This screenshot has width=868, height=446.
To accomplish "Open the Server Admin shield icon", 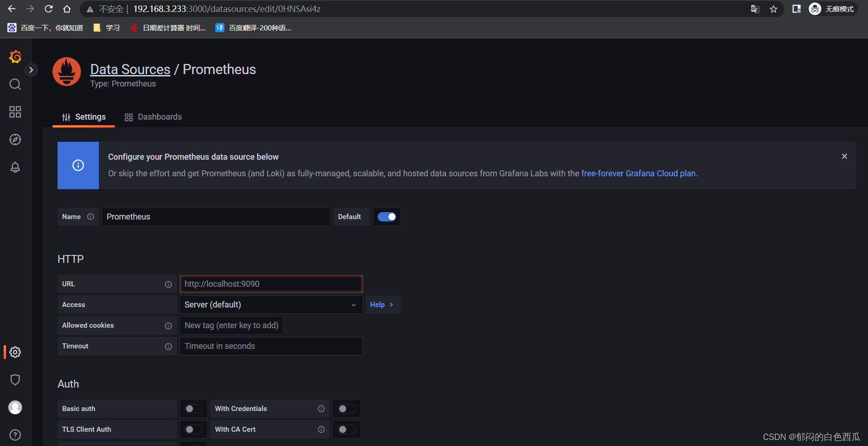I will [15, 380].
